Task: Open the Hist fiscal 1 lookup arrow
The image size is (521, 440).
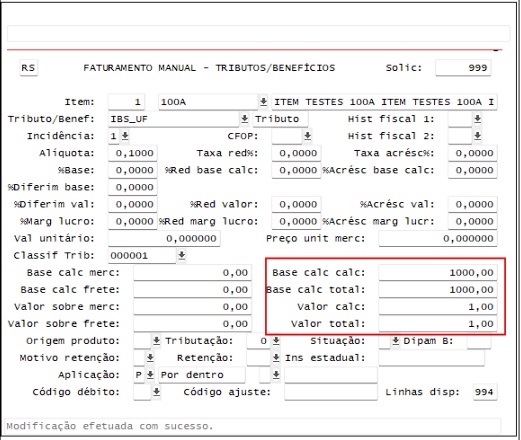Action: coord(477,119)
